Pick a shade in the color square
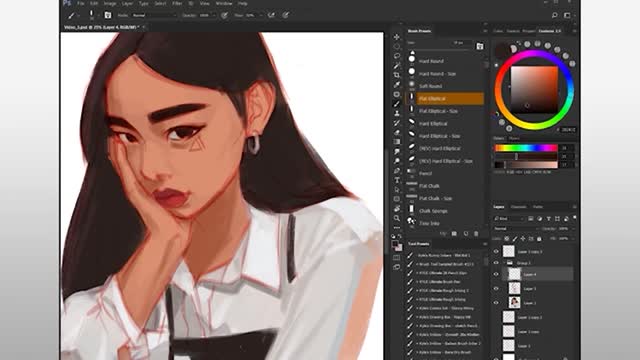Image resolution: width=640 pixels, height=360 pixels. tap(534, 90)
